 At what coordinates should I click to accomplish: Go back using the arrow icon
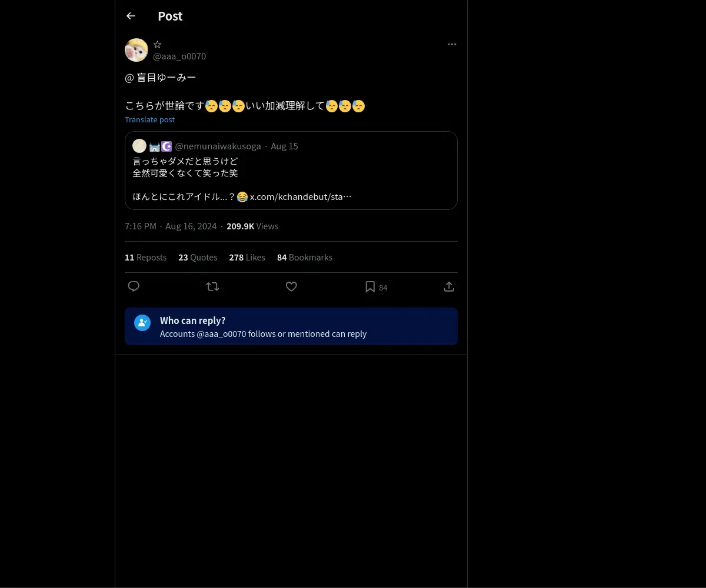click(131, 16)
